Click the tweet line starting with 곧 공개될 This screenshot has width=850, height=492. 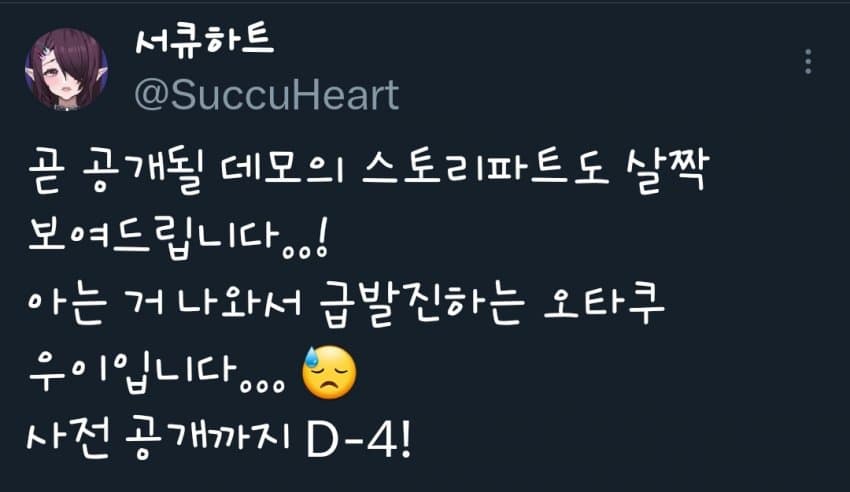click(x=368, y=173)
